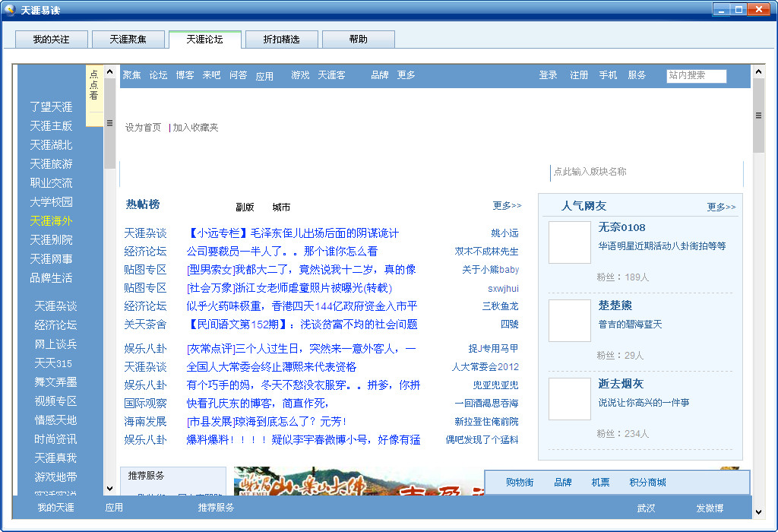Open 视频专区 in the sidebar
The height and width of the screenshot is (532, 778).
pos(55,401)
